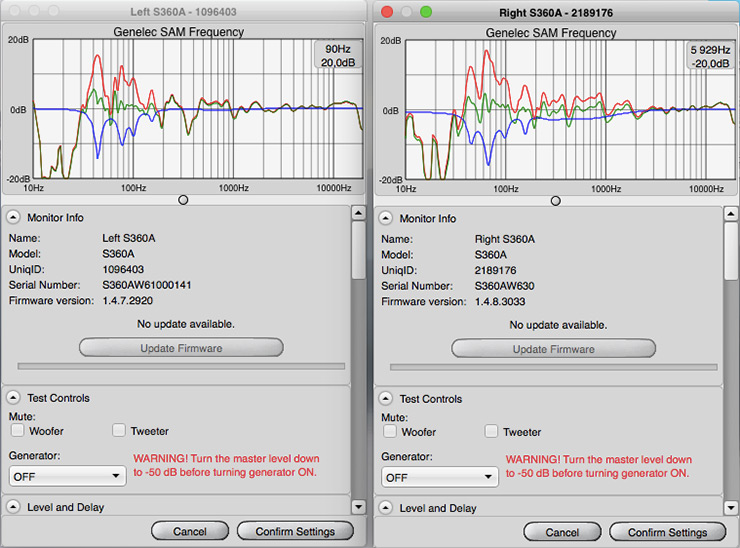Click the red close button of Right S360A
Viewport: 740px width, 548px height.
click(x=387, y=12)
